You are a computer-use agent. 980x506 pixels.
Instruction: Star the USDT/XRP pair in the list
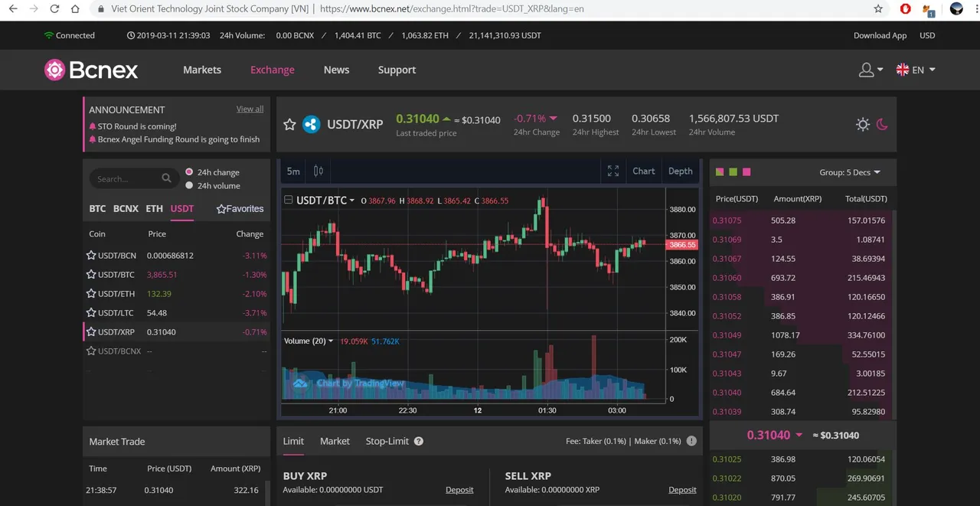coord(91,332)
